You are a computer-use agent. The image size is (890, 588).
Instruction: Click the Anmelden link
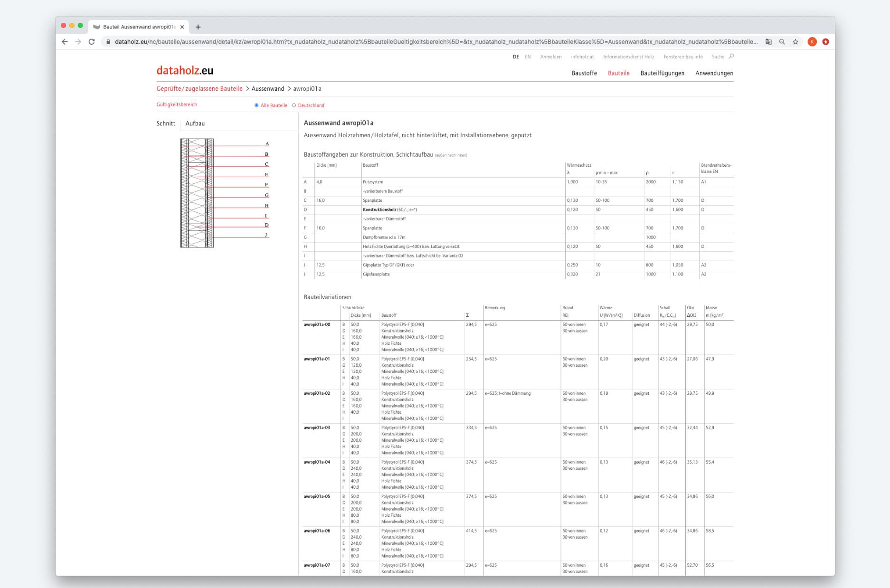pos(551,57)
